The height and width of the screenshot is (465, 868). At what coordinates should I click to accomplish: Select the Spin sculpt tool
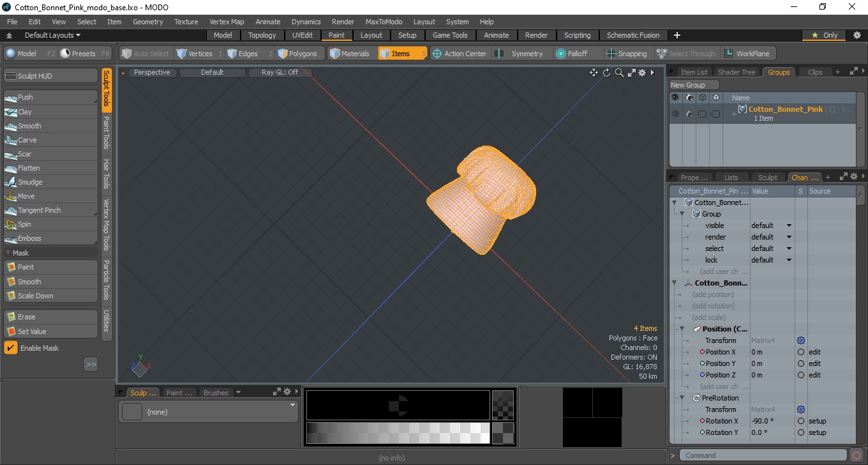[x=51, y=224]
